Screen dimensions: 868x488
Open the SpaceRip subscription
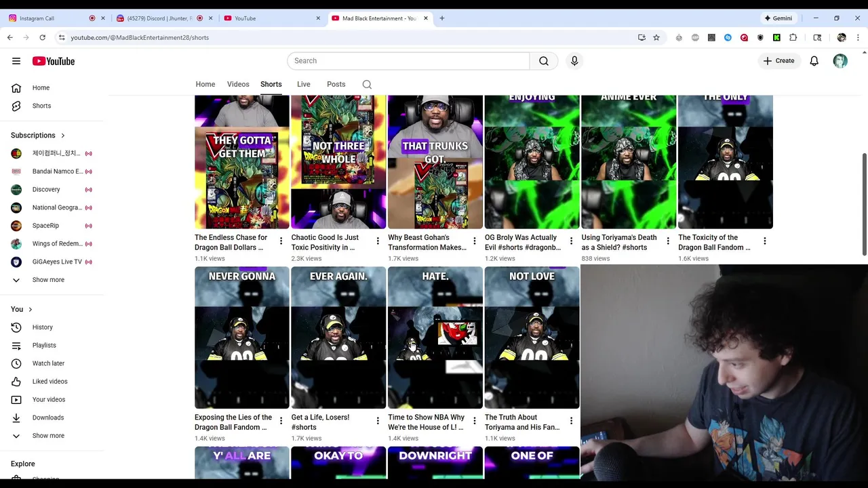tap(45, 226)
